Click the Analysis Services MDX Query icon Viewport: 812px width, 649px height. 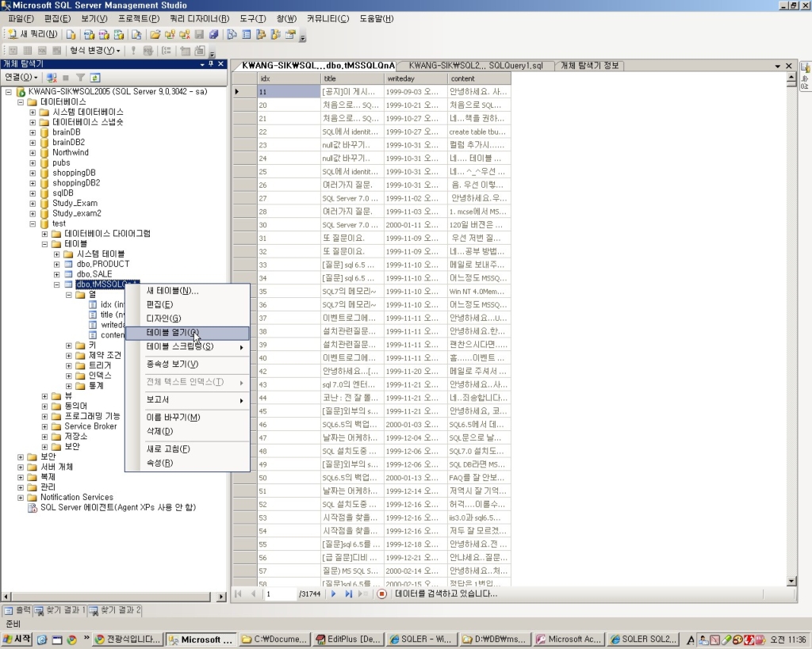click(89, 35)
